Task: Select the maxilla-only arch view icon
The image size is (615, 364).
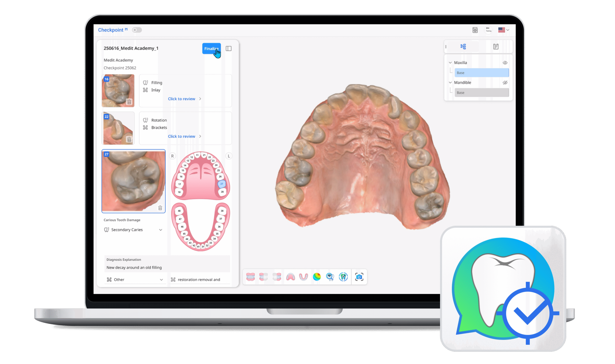Action: point(290,277)
